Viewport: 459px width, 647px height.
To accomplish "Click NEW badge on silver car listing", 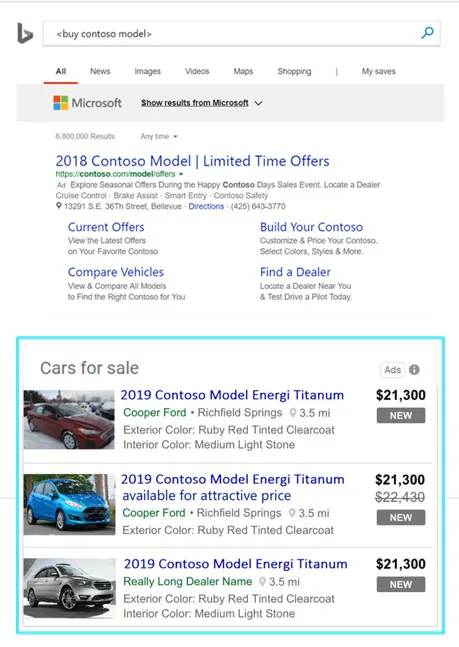I will pos(401,584).
